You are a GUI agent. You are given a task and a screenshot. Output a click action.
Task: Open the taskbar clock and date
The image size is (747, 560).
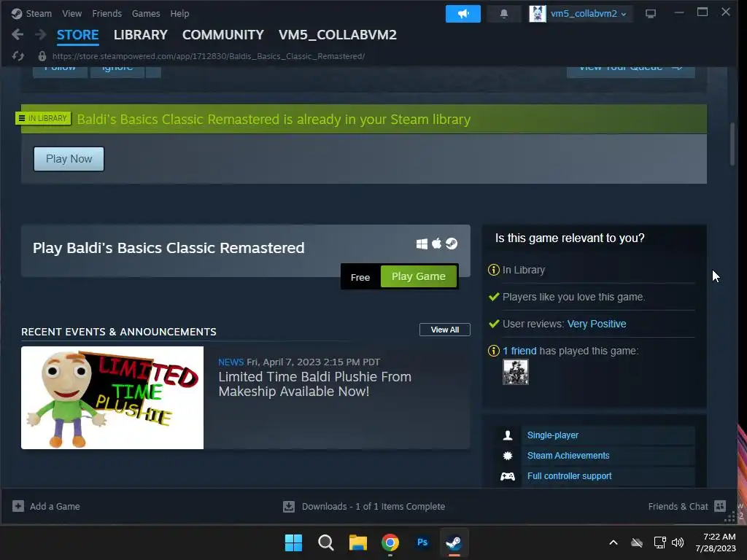pos(715,542)
